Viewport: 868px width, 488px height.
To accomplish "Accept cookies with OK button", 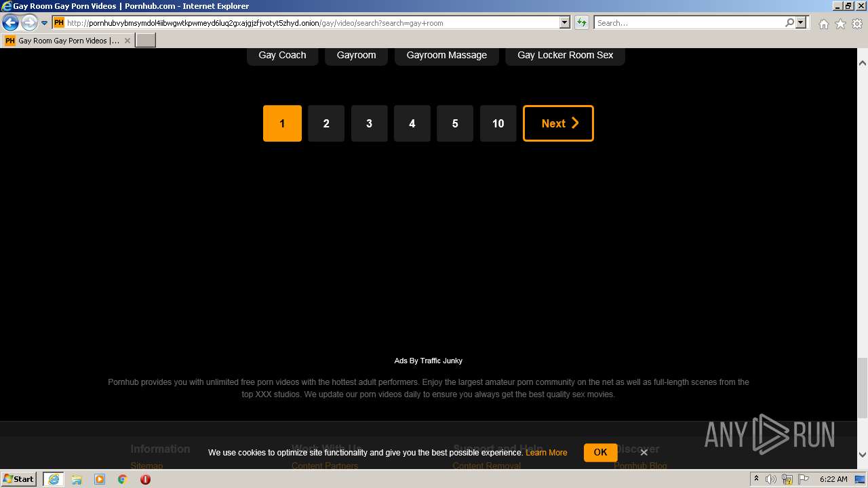I will coord(600,452).
